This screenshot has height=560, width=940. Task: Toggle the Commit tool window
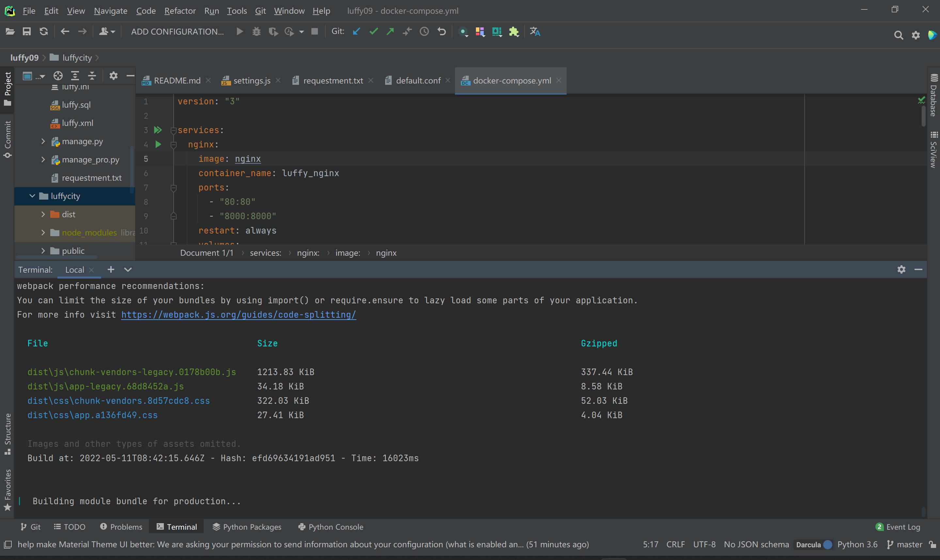(x=7, y=140)
